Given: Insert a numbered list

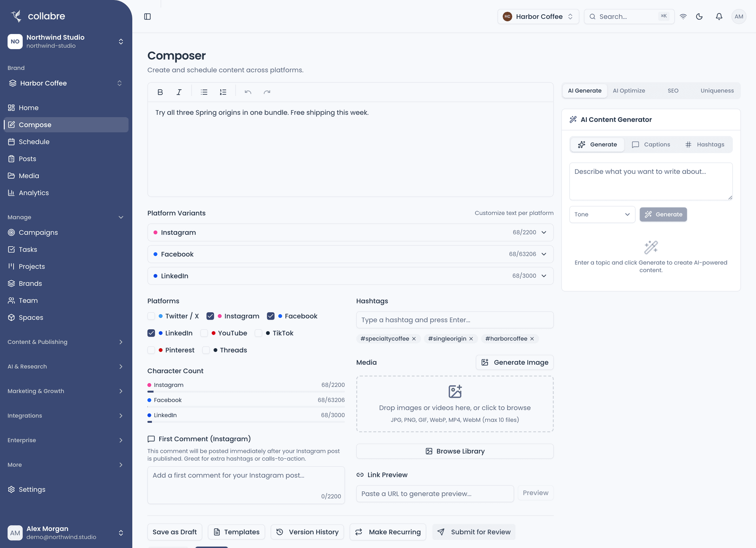Looking at the screenshot, I should [x=223, y=92].
